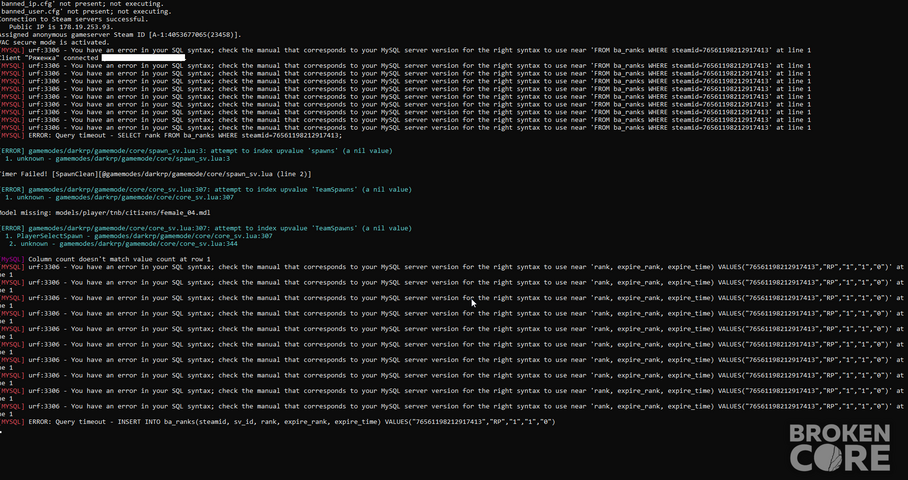Click the "VAC secure mode is activated" line
Screen dimensions: 908x480
click(54, 42)
